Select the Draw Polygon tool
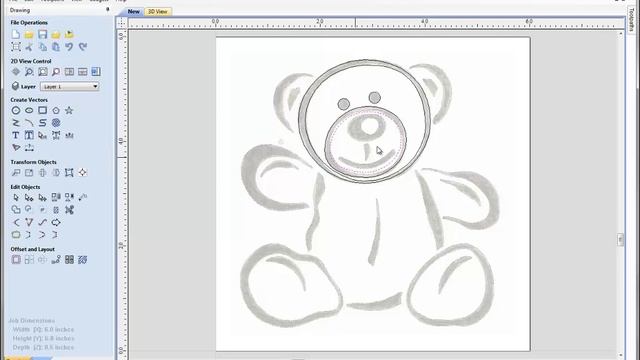This screenshot has width=640, height=360. click(56, 110)
